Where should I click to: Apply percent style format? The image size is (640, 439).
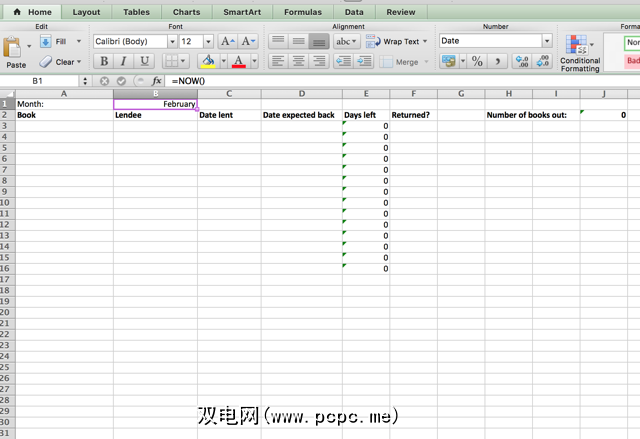[x=477, y=62]
